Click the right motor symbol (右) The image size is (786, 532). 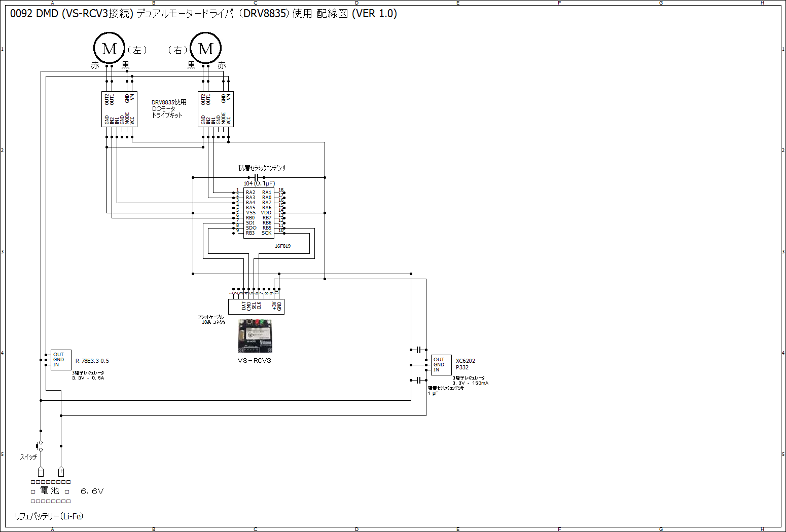coord(205,48)
